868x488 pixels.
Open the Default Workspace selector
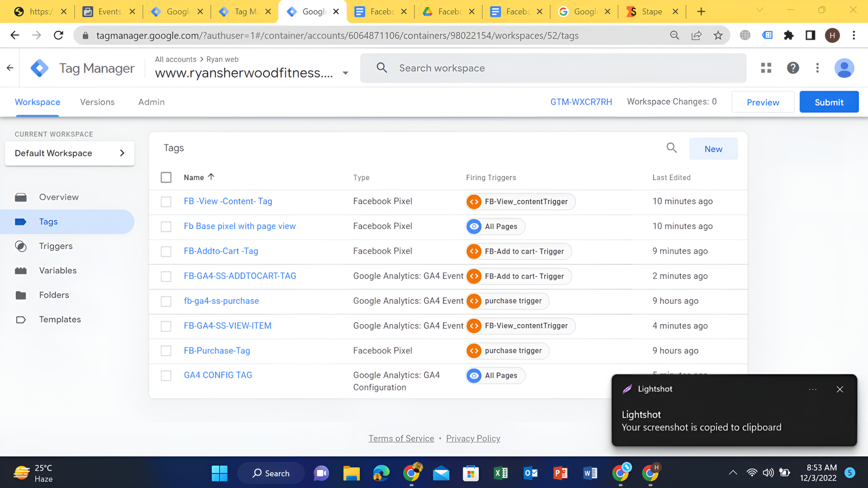tap(69, 154)
